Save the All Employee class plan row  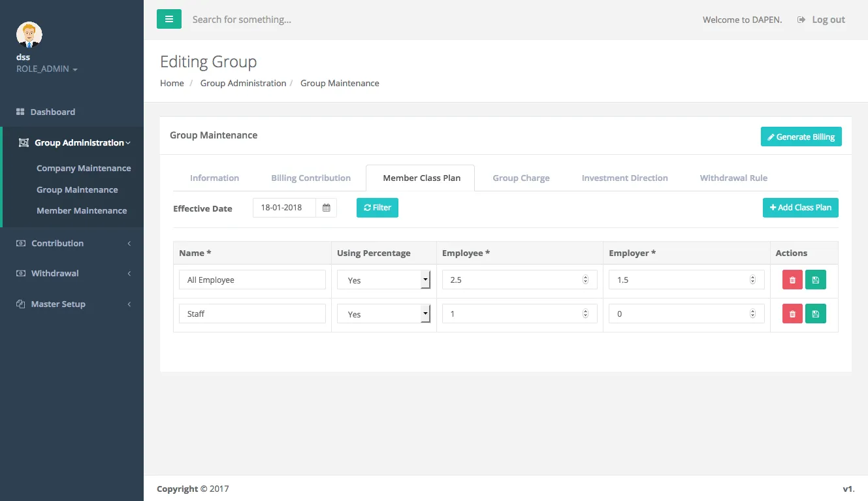(815, 280)
